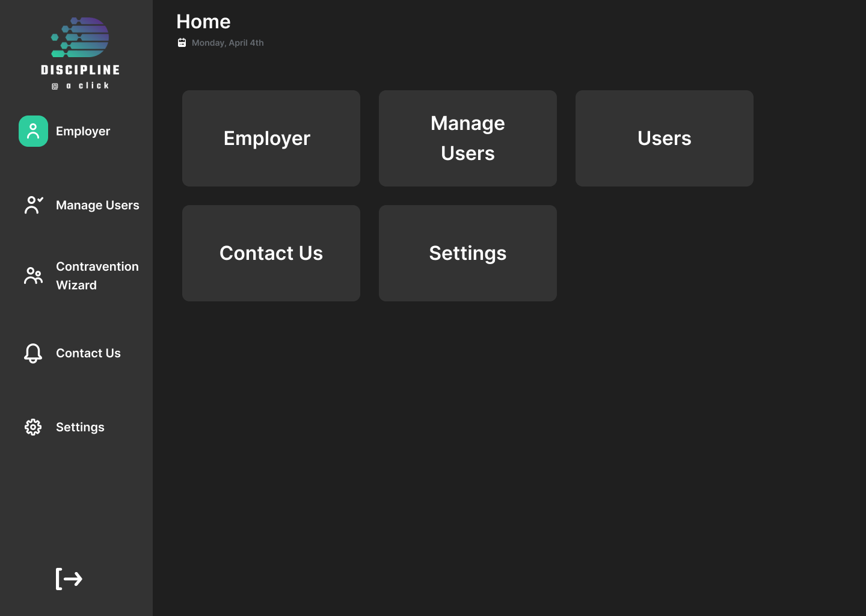Click the green Employer person icon in sidebar
The width and height of the screenshot is (866, 616).
click(33, 131)
